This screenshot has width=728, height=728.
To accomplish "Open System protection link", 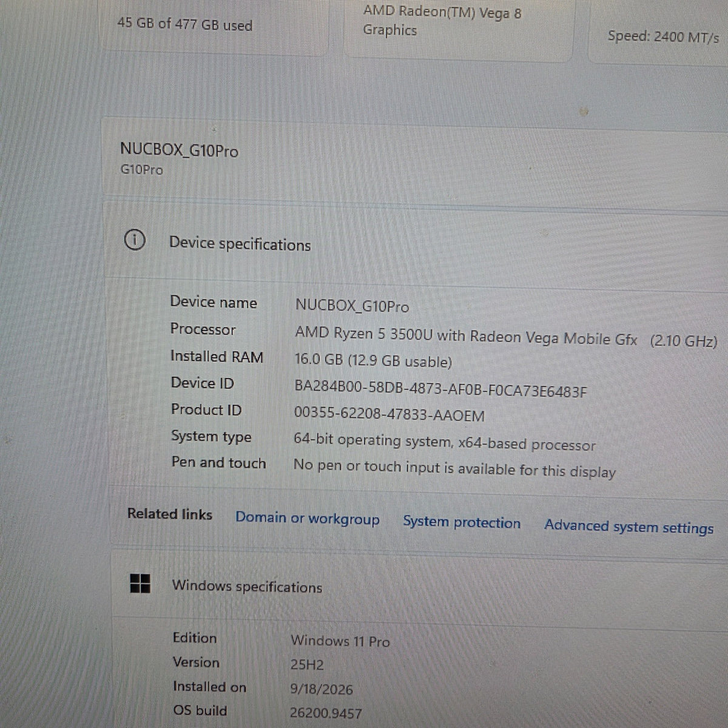I will (462, 522).
